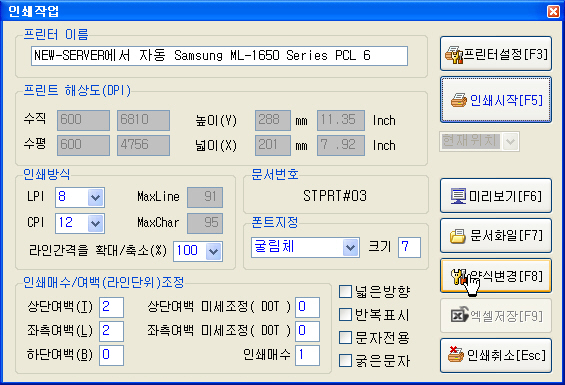Enable the 반복표시 checkbox

point(345,314)
